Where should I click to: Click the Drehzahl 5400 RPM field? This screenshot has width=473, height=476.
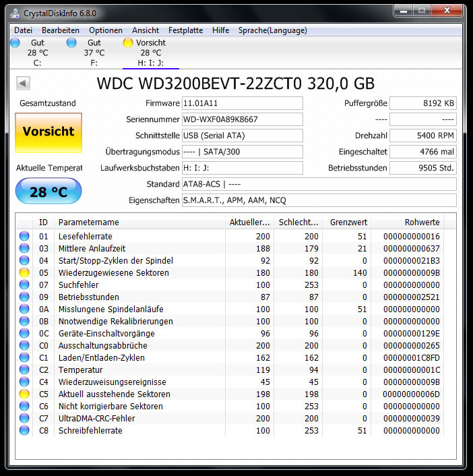(423, 136)
